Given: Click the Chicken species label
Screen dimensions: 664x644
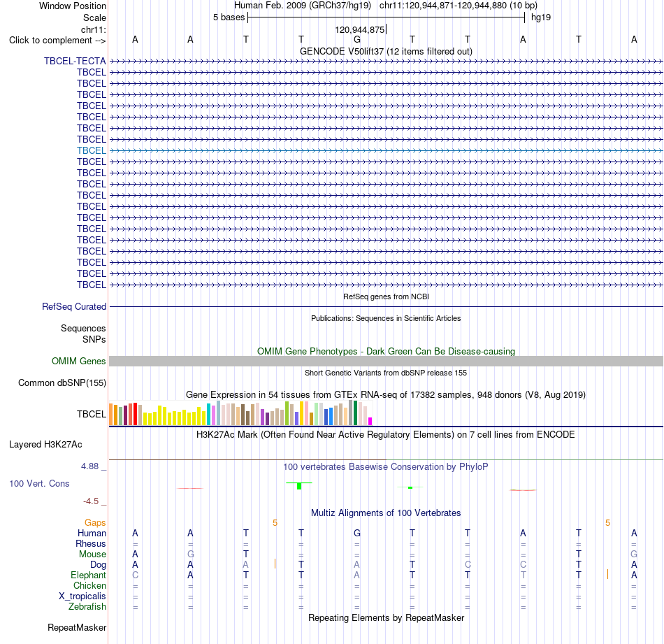Looking at the screenshot, I should click(89, 585).
